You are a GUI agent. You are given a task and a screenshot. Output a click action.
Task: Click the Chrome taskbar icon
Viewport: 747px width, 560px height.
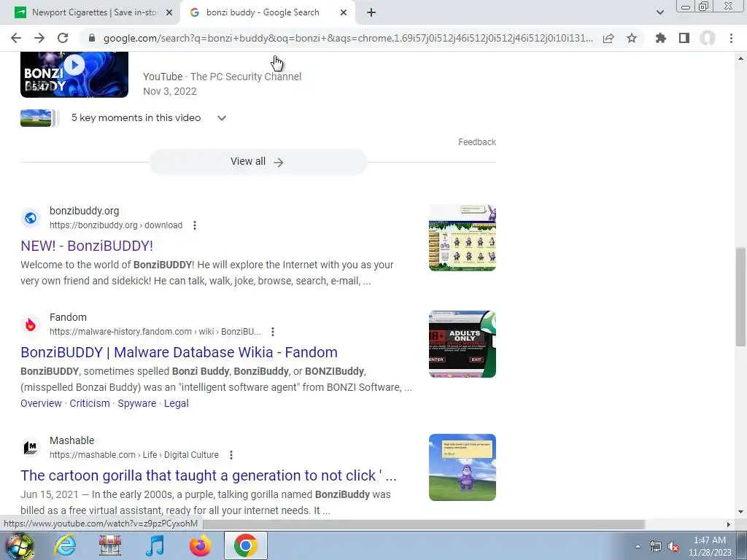[245, 545]
